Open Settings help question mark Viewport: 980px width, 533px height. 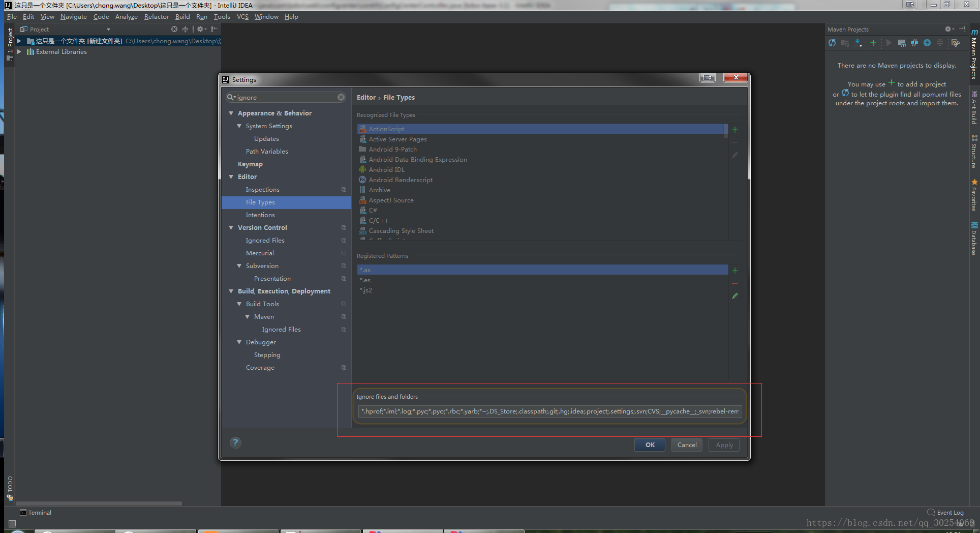pyautogui.click(x=235, y=442)
